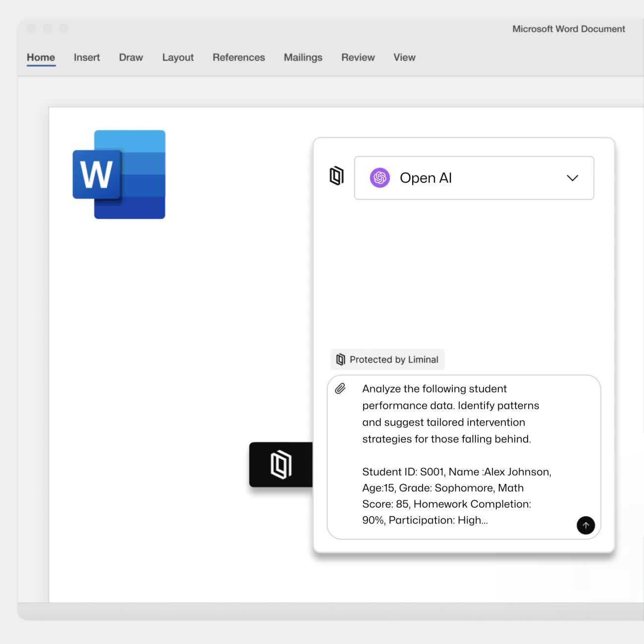Open the View tab
This screenshot has width=644, height=644.
tap(404, 57)
